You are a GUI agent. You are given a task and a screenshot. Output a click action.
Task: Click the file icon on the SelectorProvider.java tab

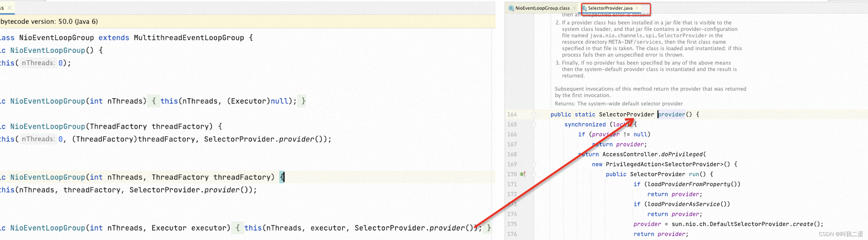[584, 8]
